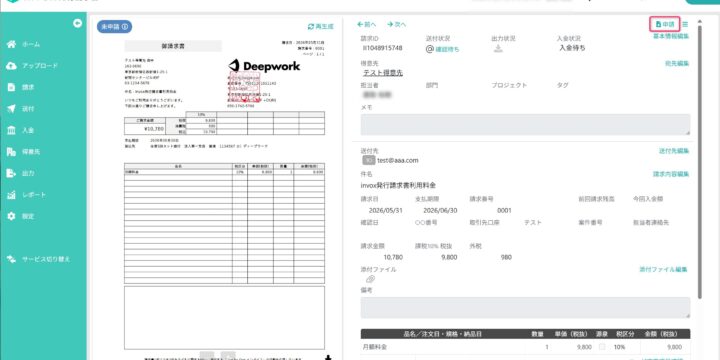The height and width of the screenshot is (360, 720).
Task: Open the 基本情報編集 edit link
Action: pos(671,36)
